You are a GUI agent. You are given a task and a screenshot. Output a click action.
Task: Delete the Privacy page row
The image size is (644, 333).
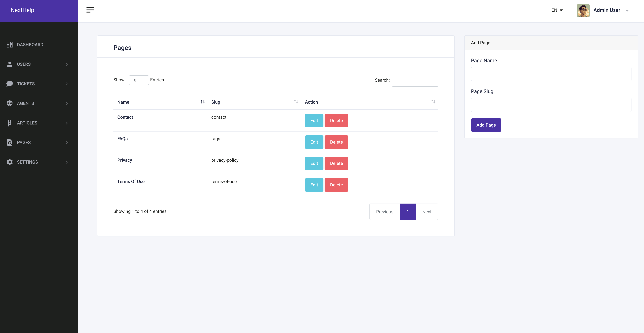point(336,163)
